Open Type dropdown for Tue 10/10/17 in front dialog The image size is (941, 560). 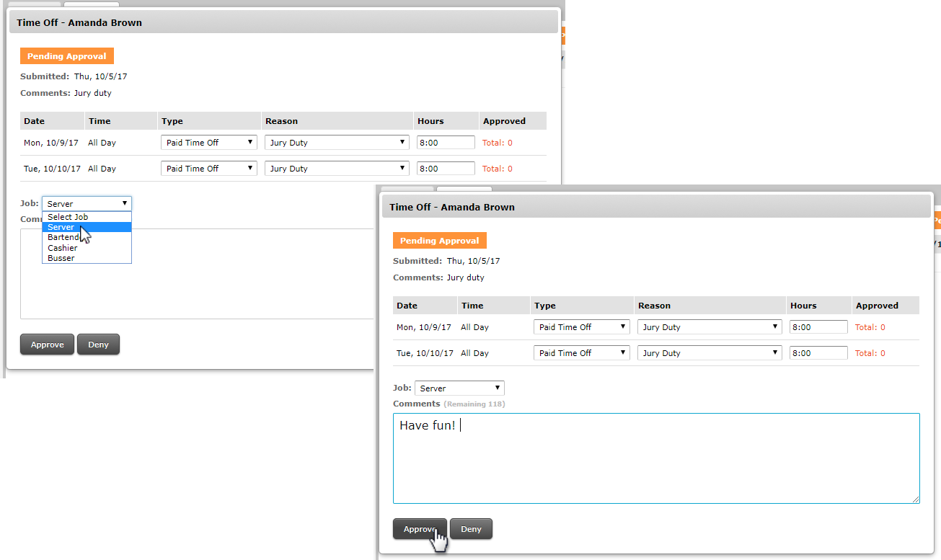(x=582, y=353)
